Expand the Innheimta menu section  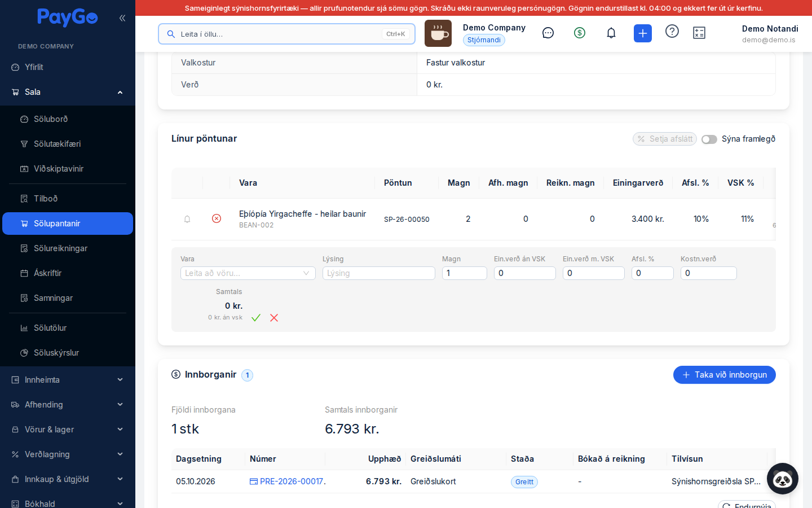(68, 380)
